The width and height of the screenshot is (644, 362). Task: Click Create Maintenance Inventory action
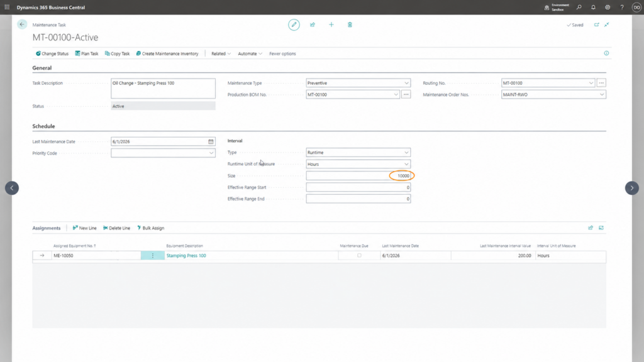(167, 53)
